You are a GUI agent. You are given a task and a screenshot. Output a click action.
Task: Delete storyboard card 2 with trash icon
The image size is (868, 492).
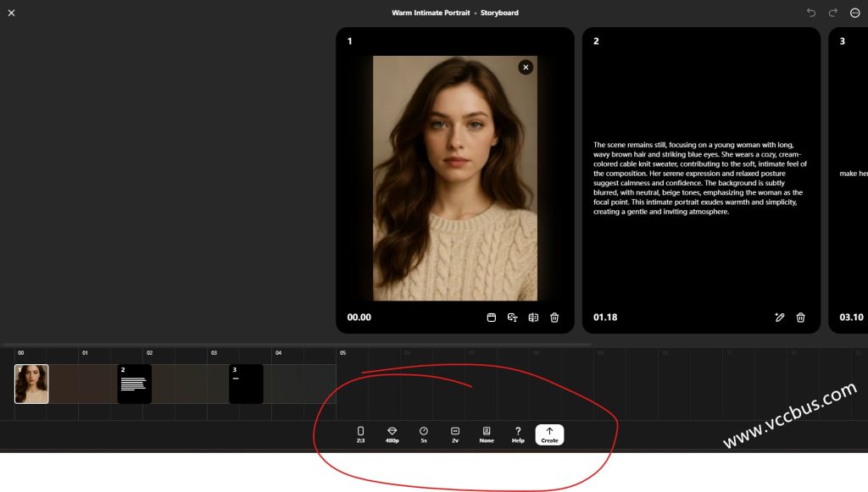tap(800, 318)
